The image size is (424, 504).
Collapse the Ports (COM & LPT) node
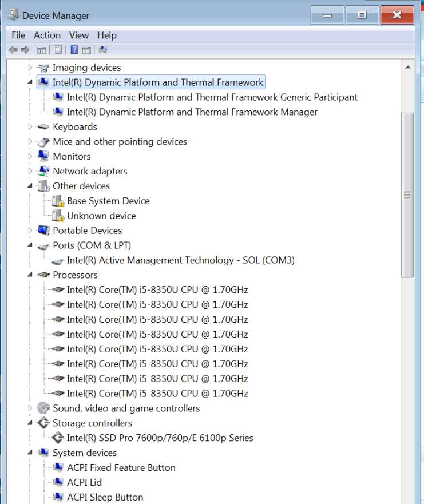(30, 245)
